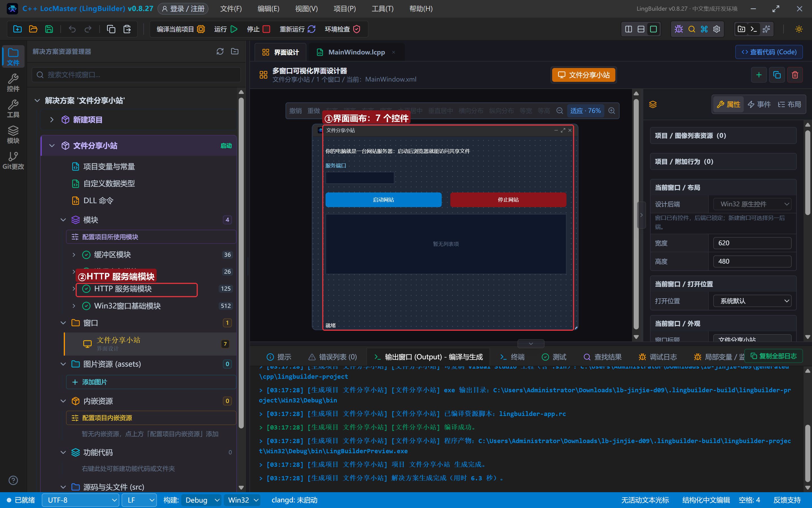Select the split horizontal layout toggle
The height and width of the screenshot is (508, 812).
pyautogui.click(x=641, y=29)
